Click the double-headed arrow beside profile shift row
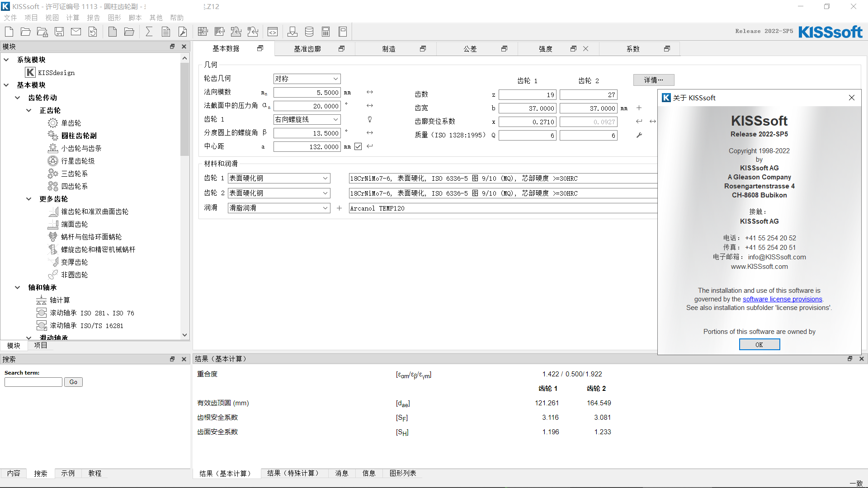This screenshot has height=488, width=868. [x=653, y=122]
